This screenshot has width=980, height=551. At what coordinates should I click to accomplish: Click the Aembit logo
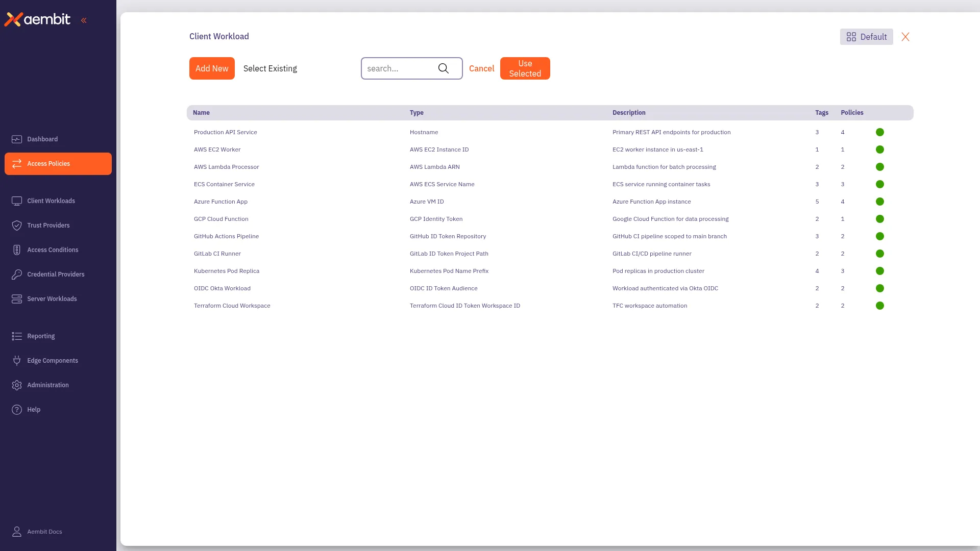37,19
